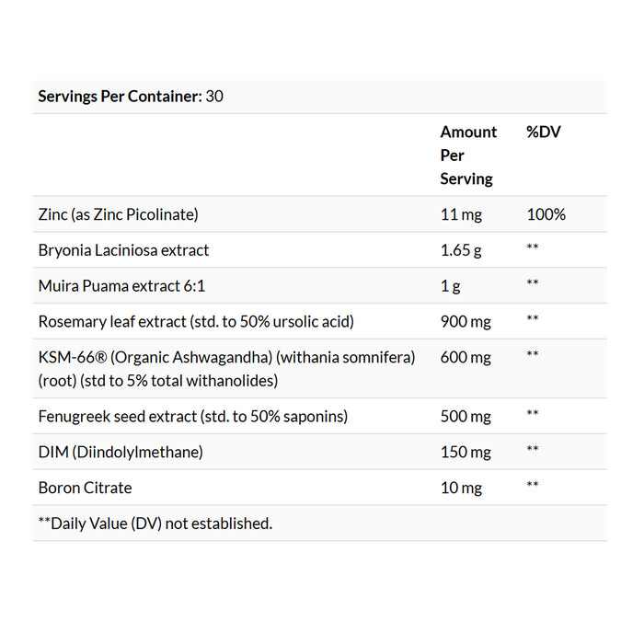The height and width of the screenshot is (644, 644).
Task: Click the 100% daily value for zinc
Action: (546, 214)
